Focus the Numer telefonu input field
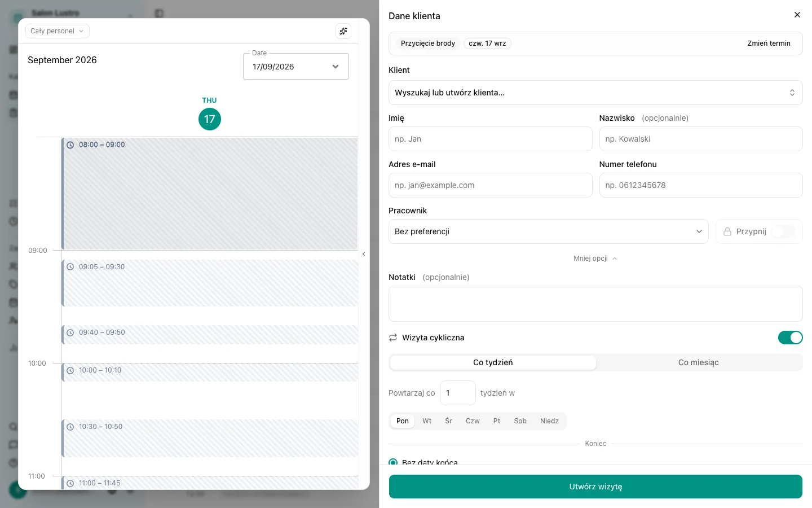This screenshot has width=812, height=508. [701, 185]
